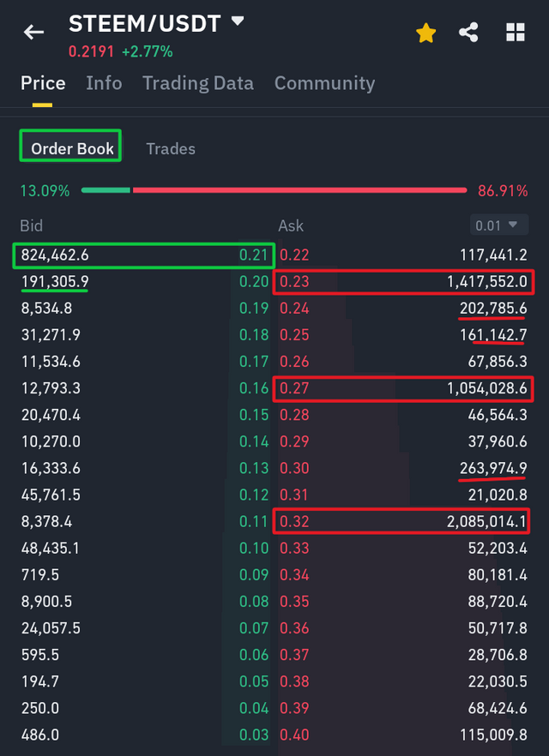Select bid amount 45,761.5

point(51,495)
